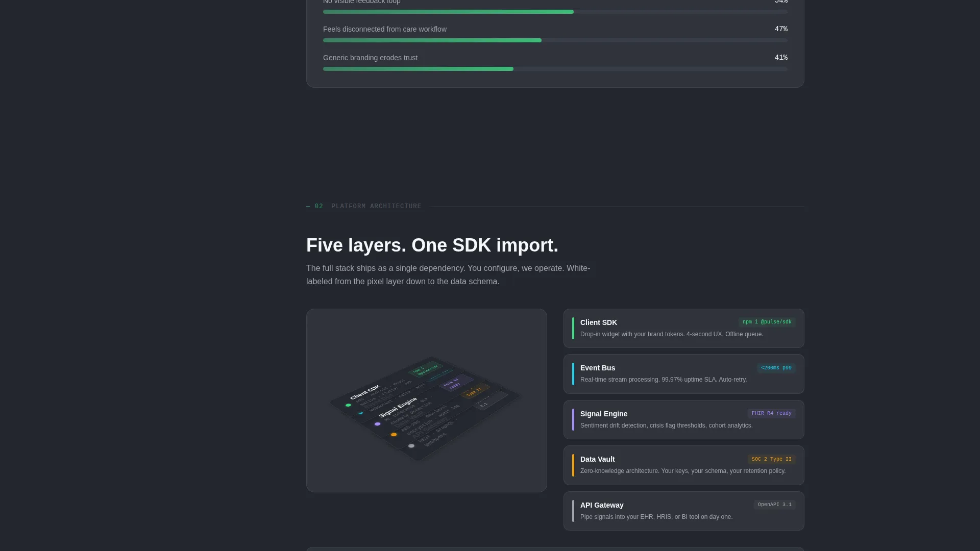Image resolution: width=980 pixels, height=551 pixels.
Task: Select the Event Bus layer card
Action: click(x=683, y=374)
